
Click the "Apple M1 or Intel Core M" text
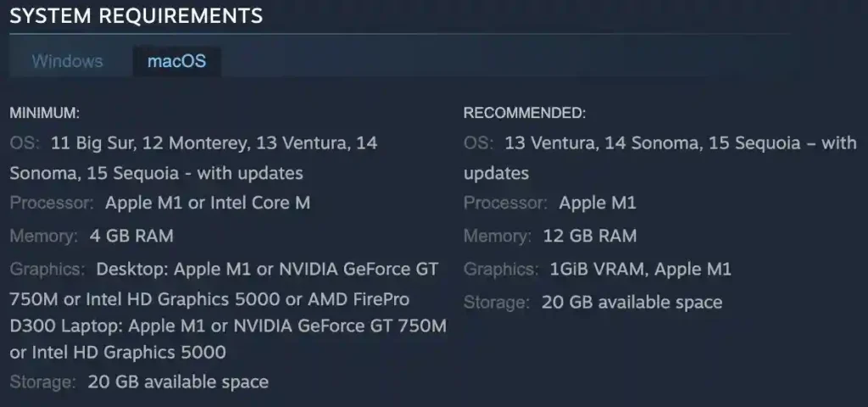click(208, 203)
